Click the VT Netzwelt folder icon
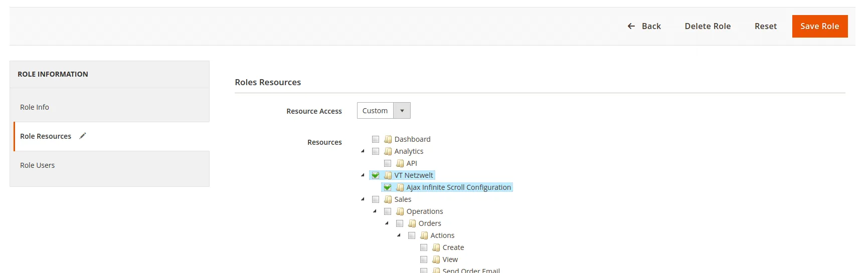Screen dimensions: 868x273 (388, 175)
